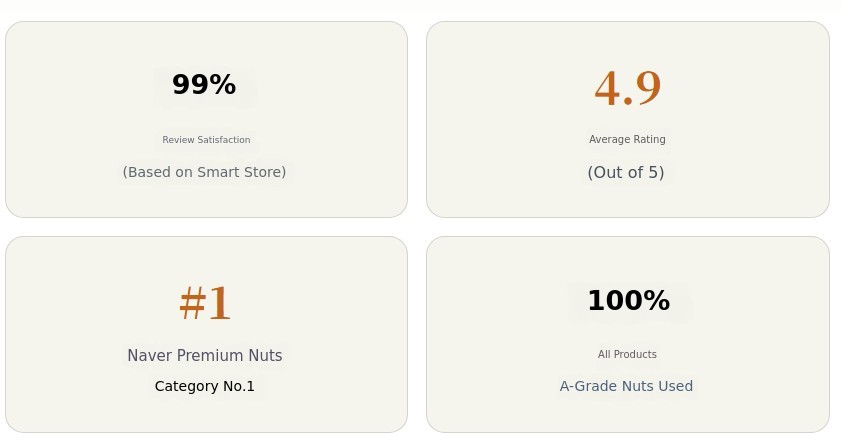The width and height of the screenshot is (841, 448).
Task: Click the 'A-Grade Nuts Used' text
Action: (626, 386)
